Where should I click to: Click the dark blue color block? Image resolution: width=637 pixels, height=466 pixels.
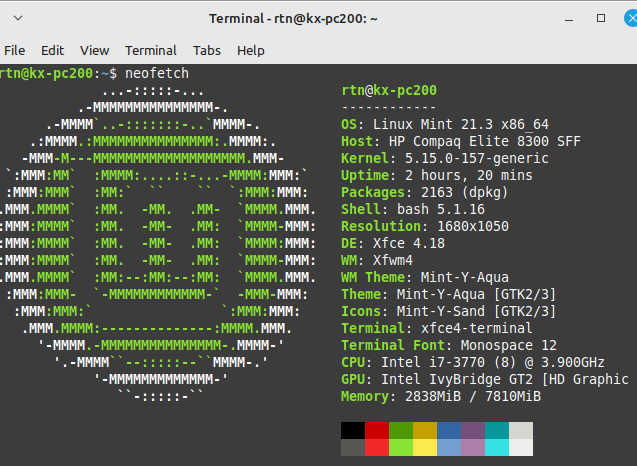pos(448,430)
